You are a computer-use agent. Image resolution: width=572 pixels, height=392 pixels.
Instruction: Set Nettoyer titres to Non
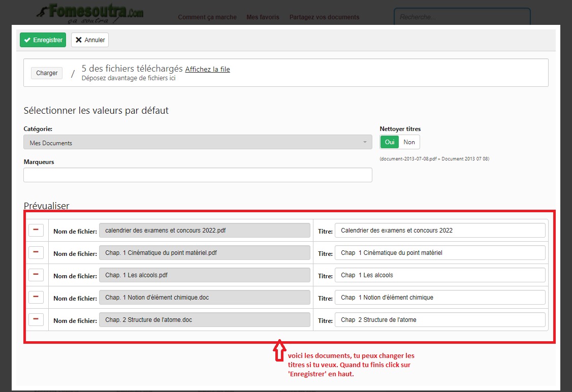point(409,142)
